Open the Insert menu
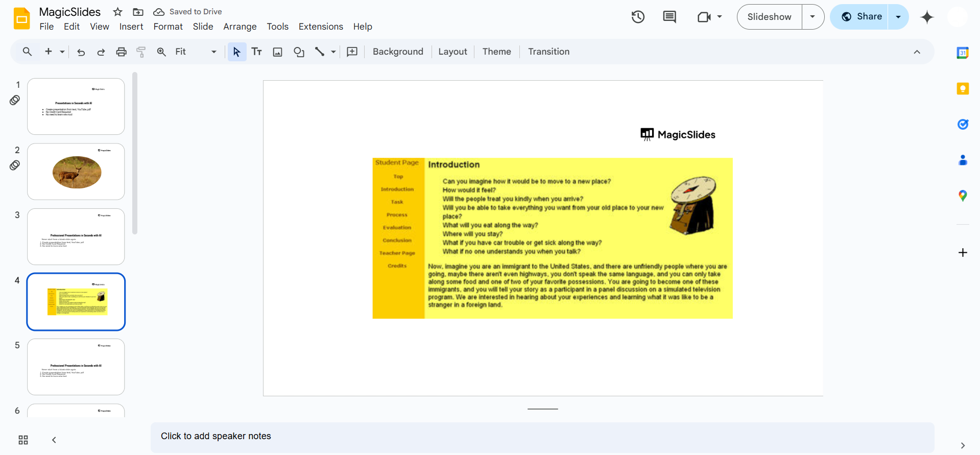The height and width of the screenshot is (455, 980). [131, 27]
